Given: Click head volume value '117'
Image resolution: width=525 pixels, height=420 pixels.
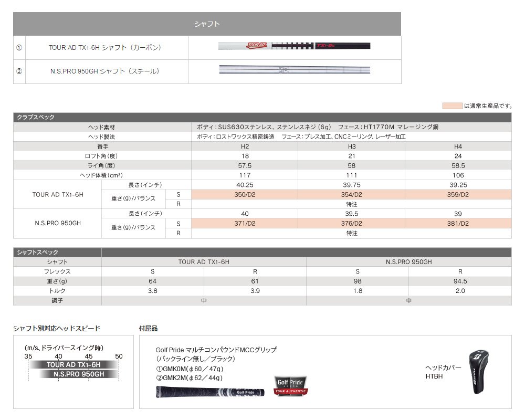Looking at the screenshot, I should (245, 175).
